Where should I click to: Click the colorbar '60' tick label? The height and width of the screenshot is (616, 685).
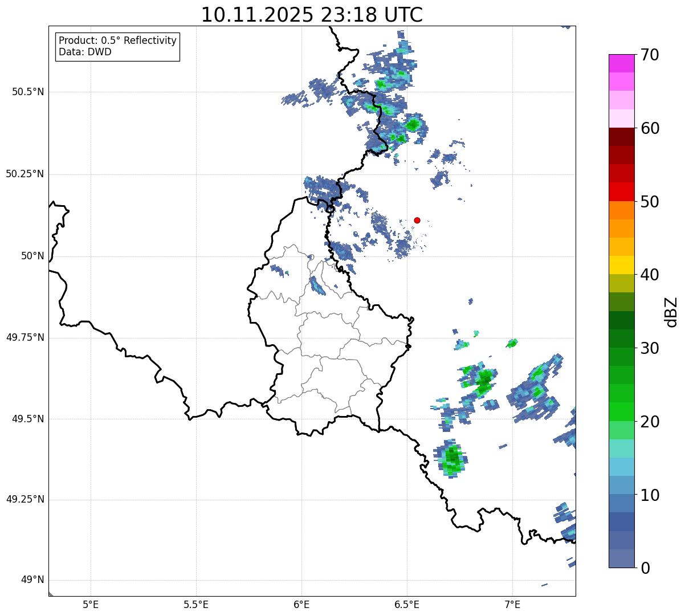[x=650, y=129]
